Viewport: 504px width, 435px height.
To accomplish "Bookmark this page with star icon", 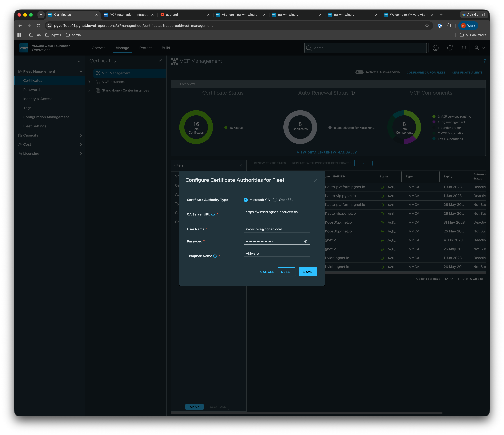I will (x=427, y=26).
